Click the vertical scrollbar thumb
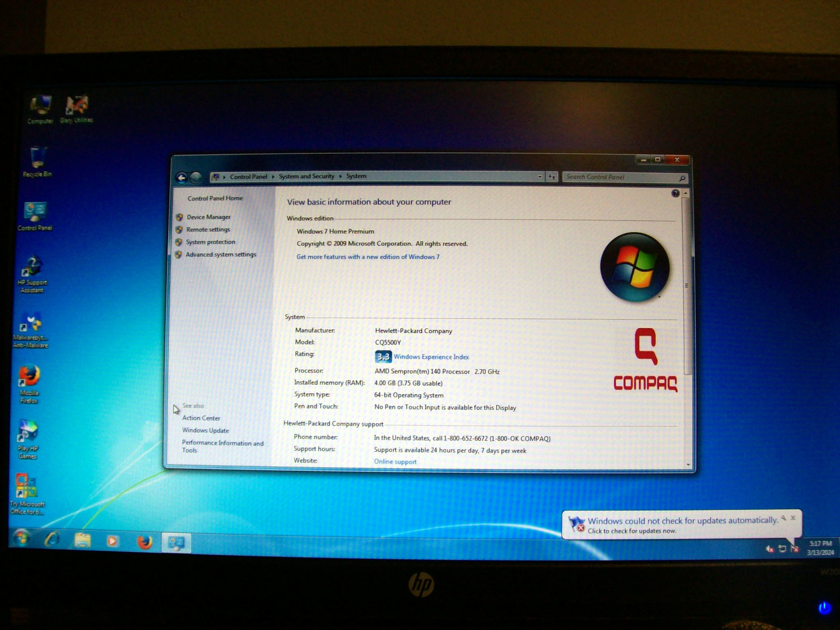This screenshot has height=630, width=840. pos(687,286)
